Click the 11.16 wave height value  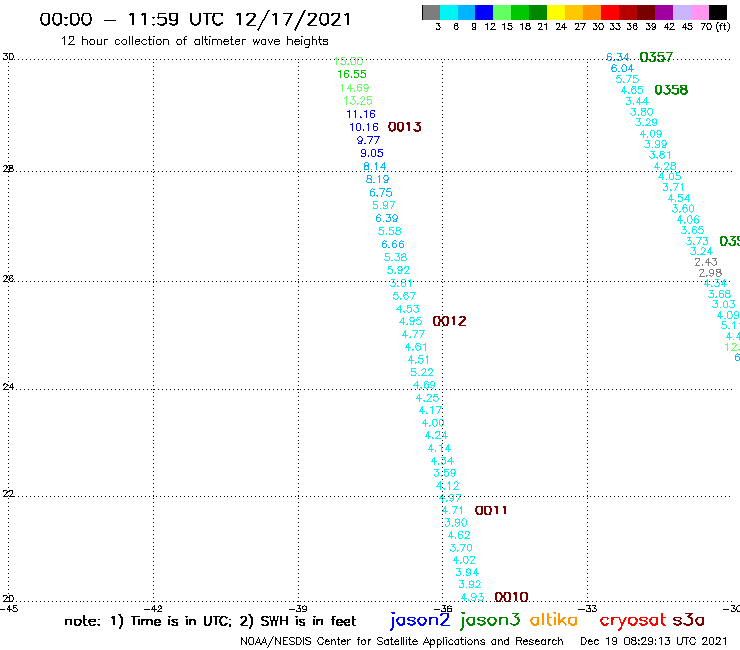(361, 114)
